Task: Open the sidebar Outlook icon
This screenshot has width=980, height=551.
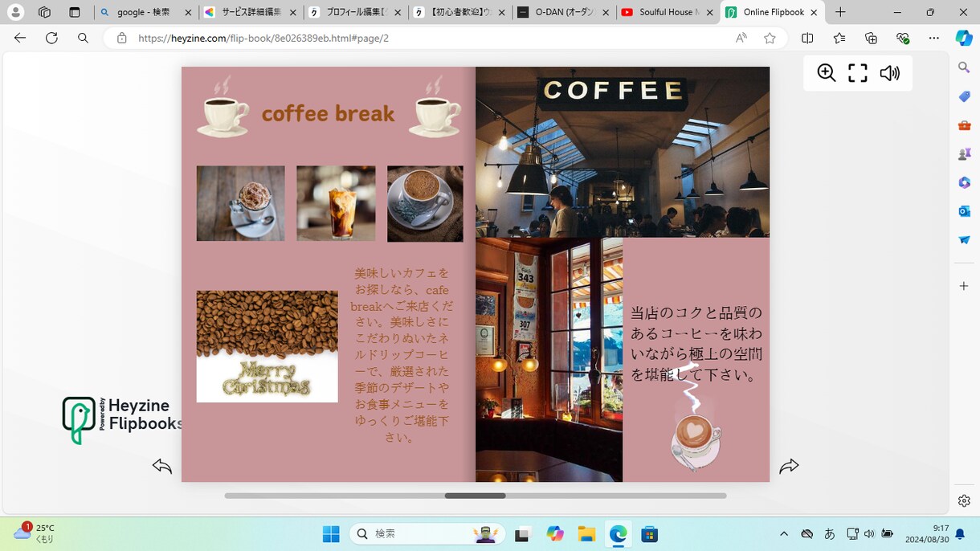Action: coord(964,211)
